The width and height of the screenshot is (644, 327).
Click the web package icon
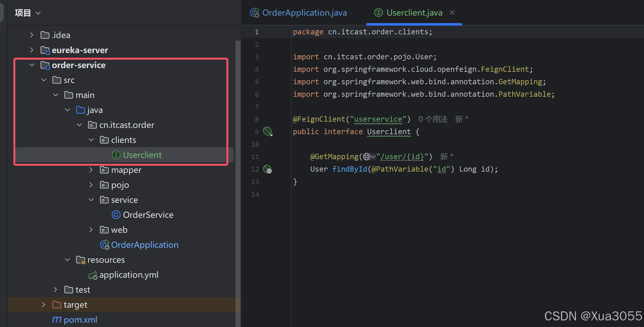pyautogui.click(x=104, y=230)
